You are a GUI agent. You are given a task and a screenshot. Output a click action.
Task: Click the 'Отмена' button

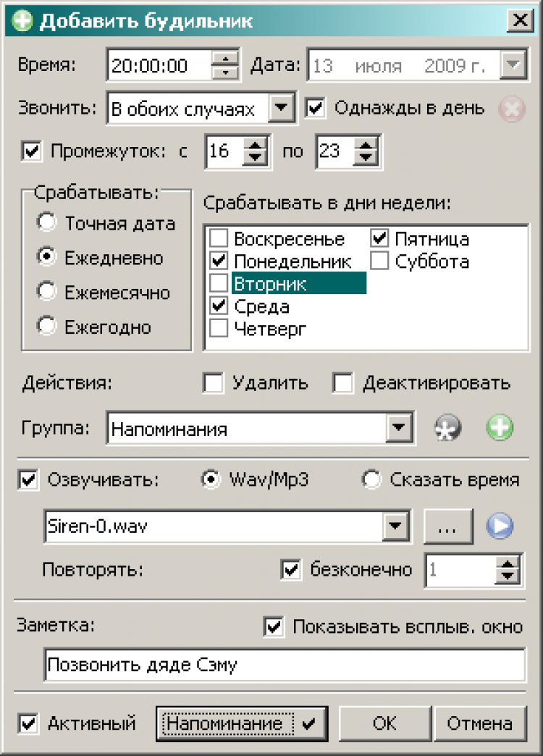(x=479, y=723)
